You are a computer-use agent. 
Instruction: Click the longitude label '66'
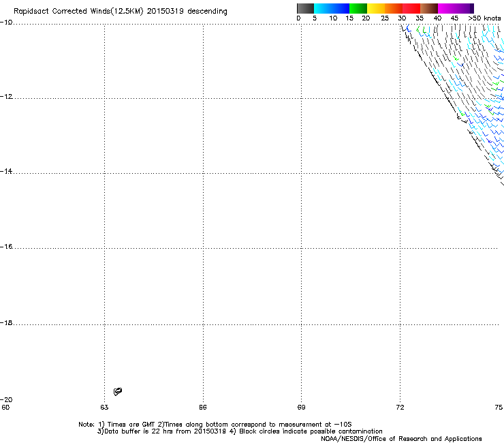(203, 408)
